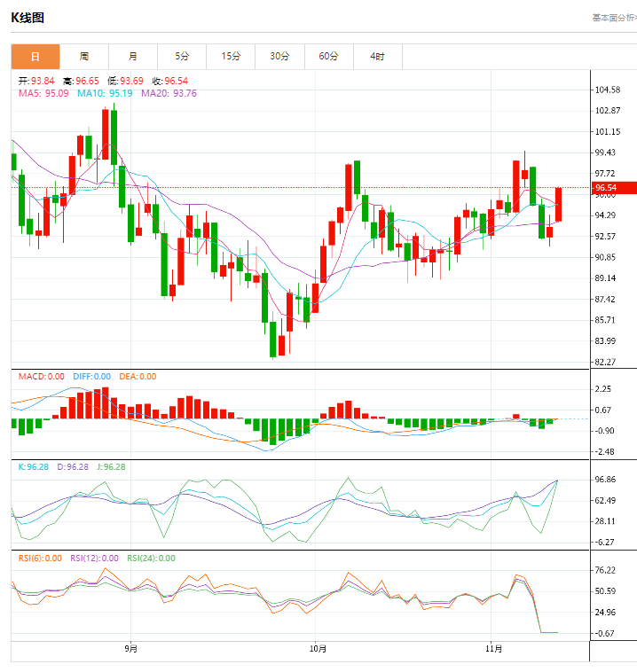Click the 收:96.54 close price
The height and width of the screenshot is (672, 637).
click(169, 81)
